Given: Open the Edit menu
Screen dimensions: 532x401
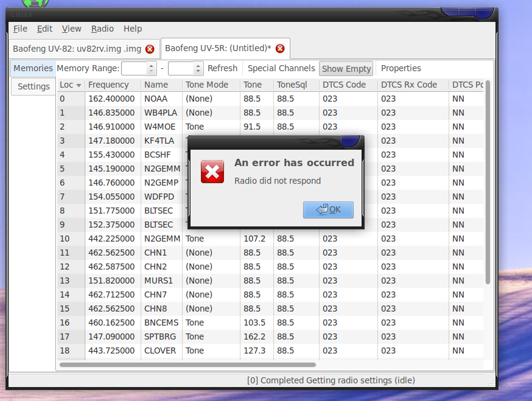Looking at the screenshot, I should tap(44, 29).
